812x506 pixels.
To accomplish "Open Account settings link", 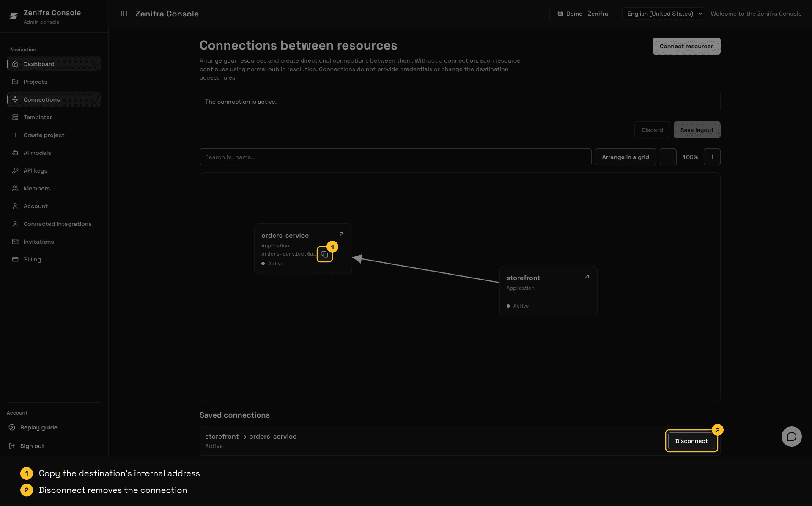I will 54,206.
